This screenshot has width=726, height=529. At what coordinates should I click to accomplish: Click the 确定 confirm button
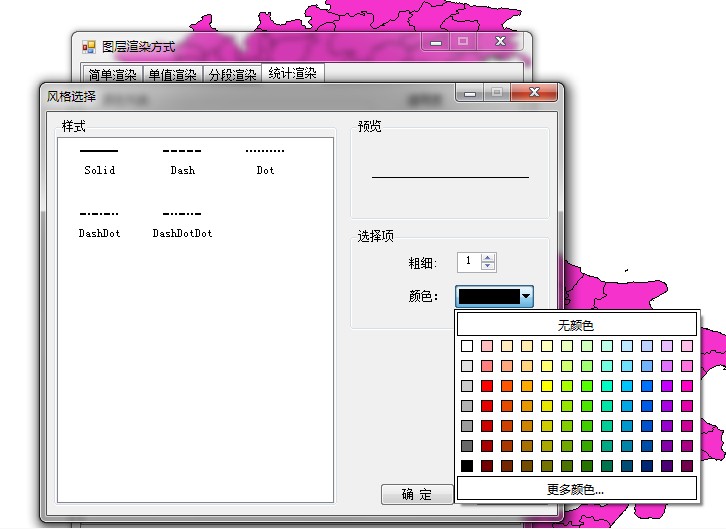point(417,494)
